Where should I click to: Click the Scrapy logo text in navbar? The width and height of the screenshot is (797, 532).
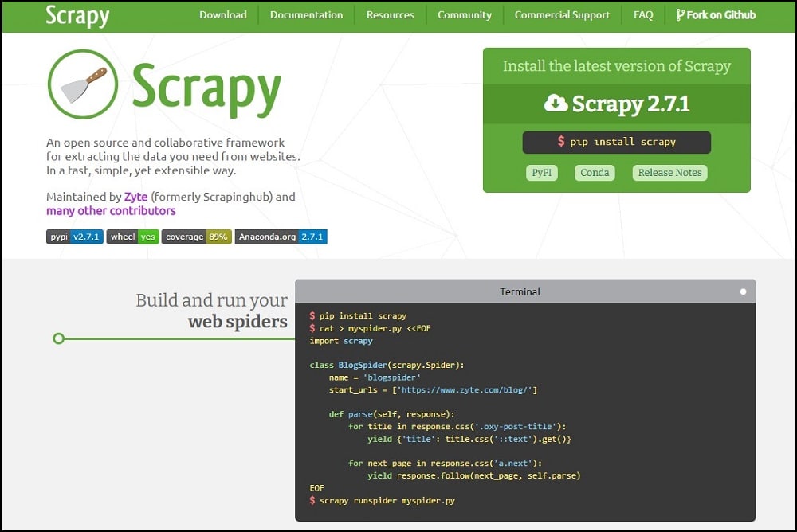point(77,16)
